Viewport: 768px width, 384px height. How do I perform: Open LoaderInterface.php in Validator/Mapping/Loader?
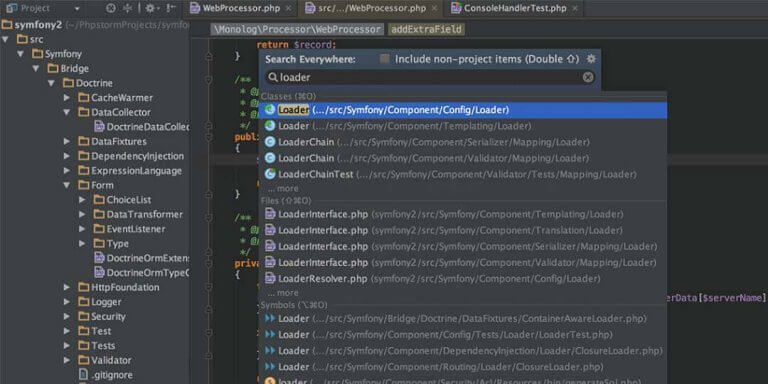[x=463, y=263]
